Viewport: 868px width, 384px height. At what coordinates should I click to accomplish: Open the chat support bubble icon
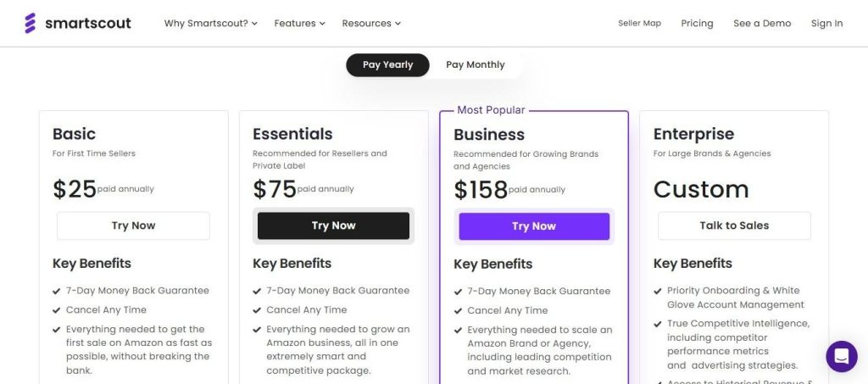tap(841, 357)
